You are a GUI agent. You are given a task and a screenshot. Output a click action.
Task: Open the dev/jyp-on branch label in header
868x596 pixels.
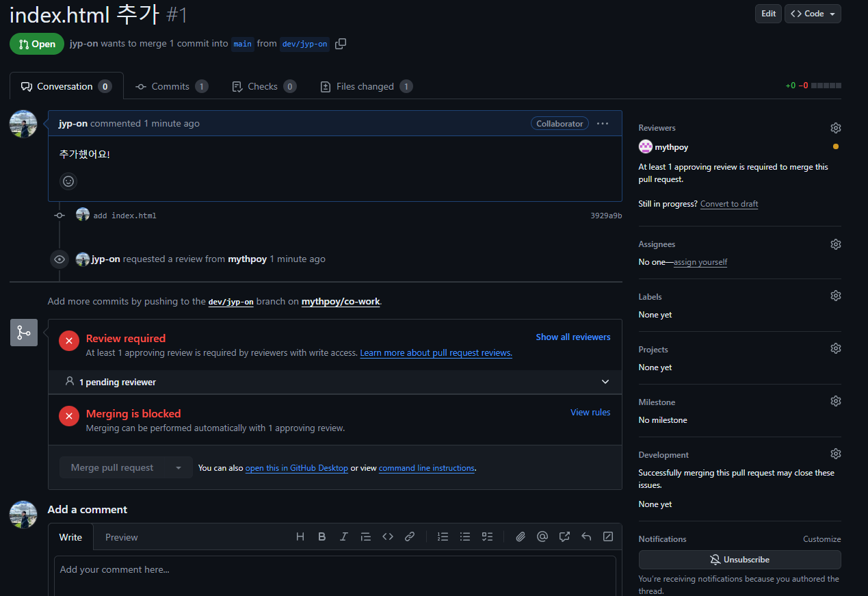point(304,44)
